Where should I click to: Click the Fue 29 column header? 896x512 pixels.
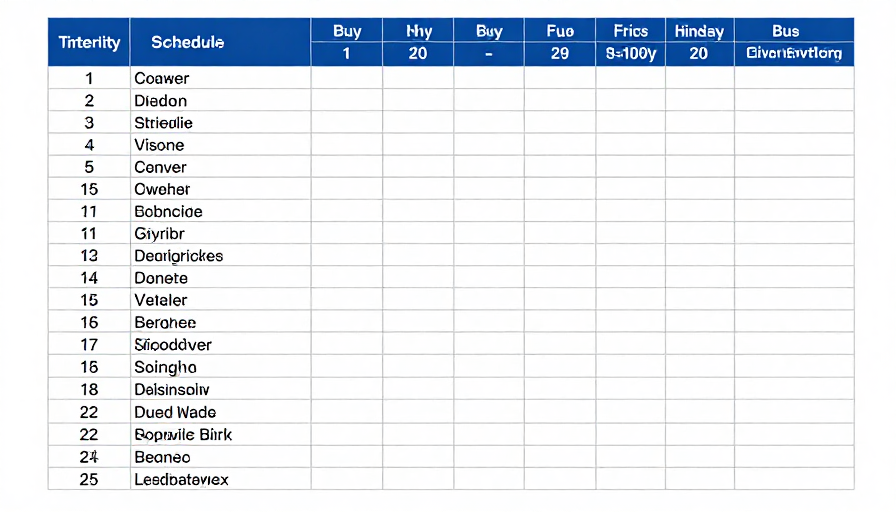click(559, 42)
